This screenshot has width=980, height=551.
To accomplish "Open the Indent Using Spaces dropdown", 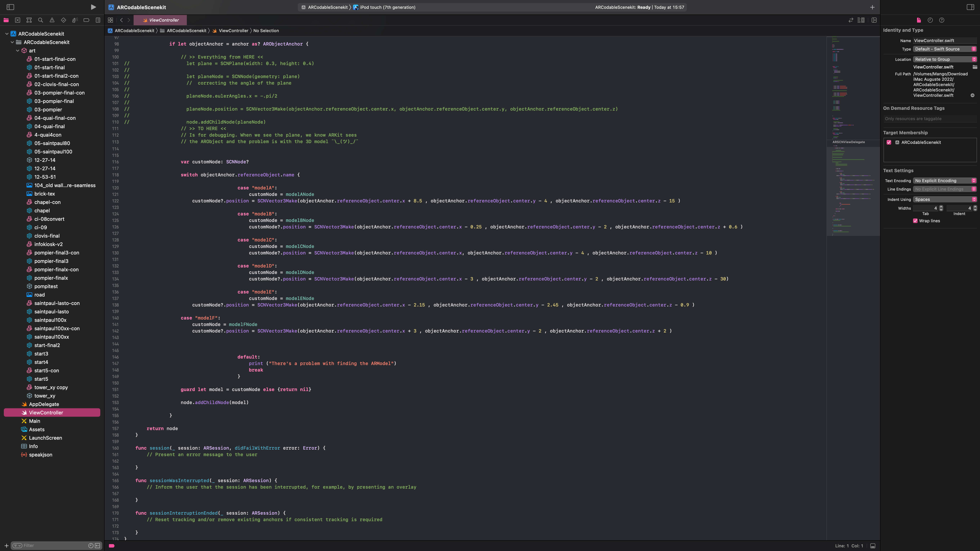I will pyautogui.click(x=945, y=199).
